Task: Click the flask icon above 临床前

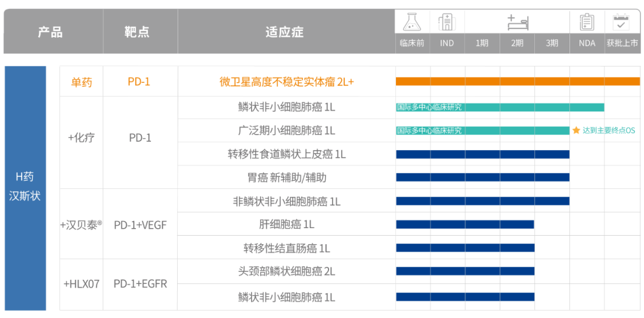Action: [x=411, y=23]
